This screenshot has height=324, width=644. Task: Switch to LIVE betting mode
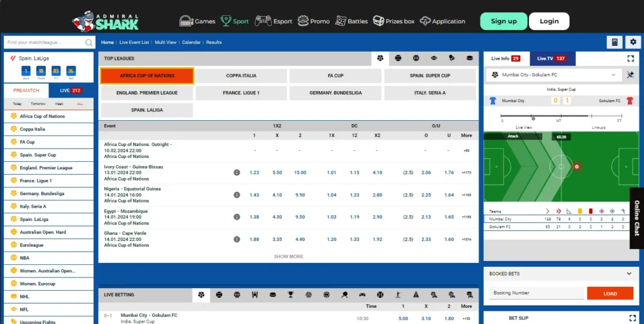pos(70,91)
